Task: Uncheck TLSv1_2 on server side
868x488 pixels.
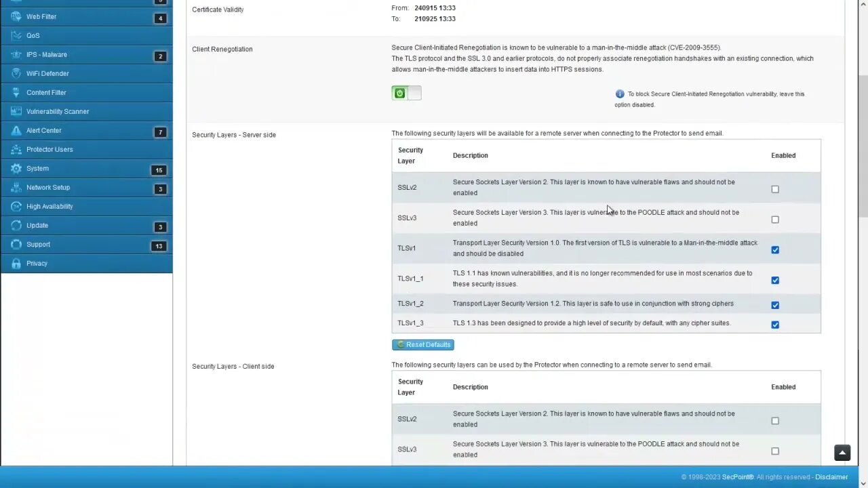Action: point(775,305)
